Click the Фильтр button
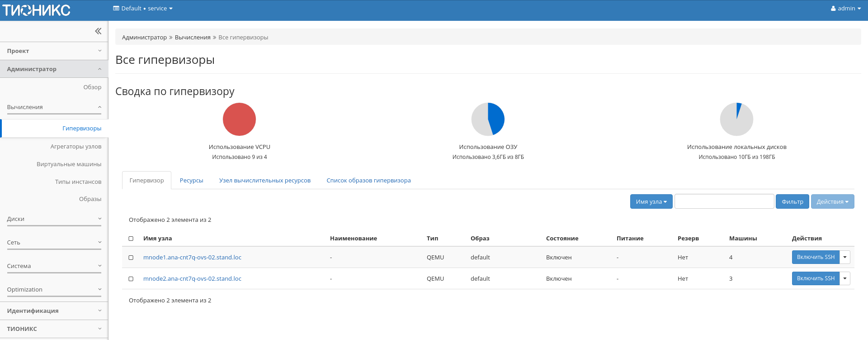The height and width of the screenshot is (340, 868). [792, 202]
